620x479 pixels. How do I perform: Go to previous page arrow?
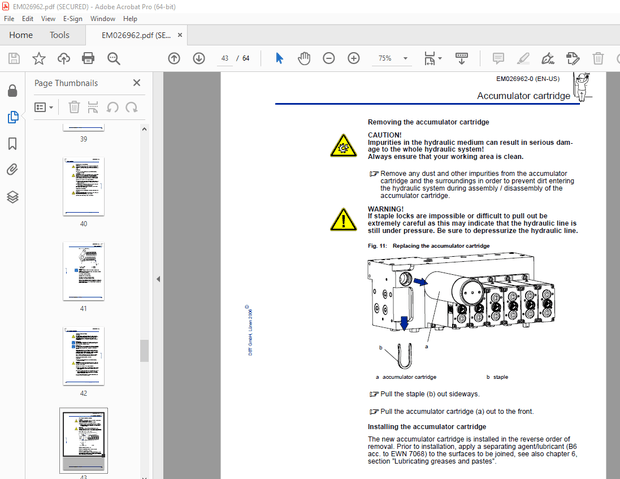coord(174,59)
